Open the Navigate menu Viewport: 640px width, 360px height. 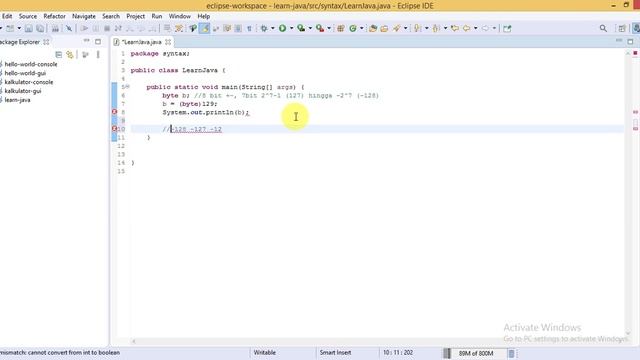pos(84,16)
